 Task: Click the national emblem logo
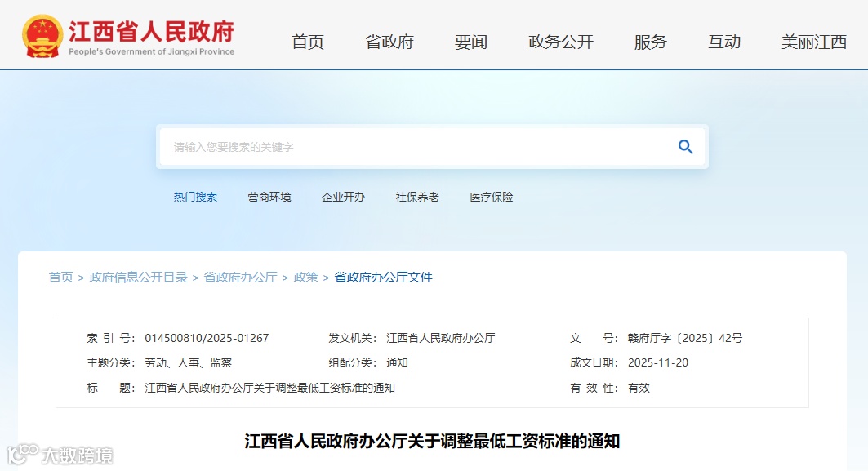(42, 36)
